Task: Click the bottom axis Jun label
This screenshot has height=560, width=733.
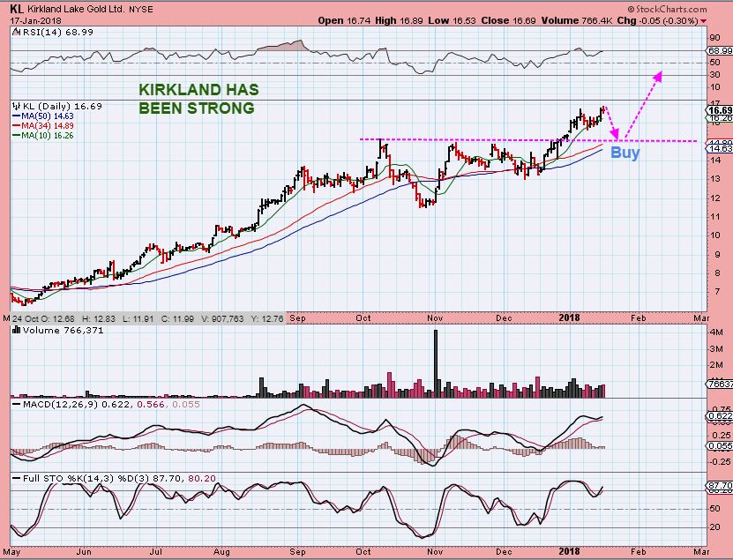Action: (85, 551)
